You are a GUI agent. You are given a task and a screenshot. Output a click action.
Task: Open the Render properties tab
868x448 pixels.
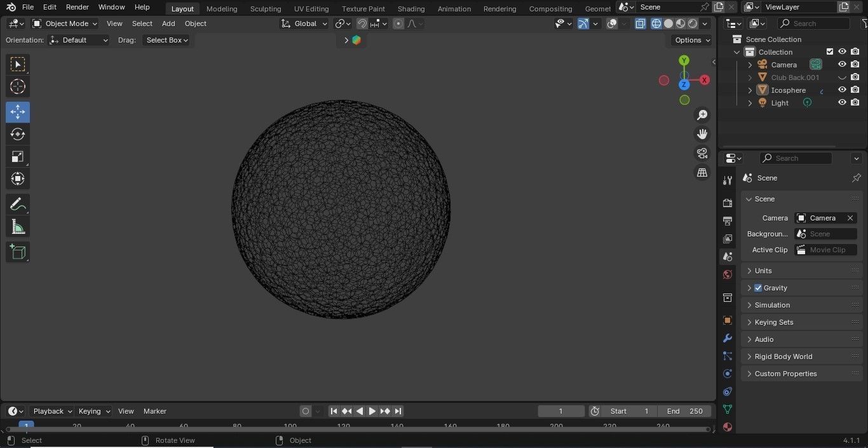(x=728, y=203)
